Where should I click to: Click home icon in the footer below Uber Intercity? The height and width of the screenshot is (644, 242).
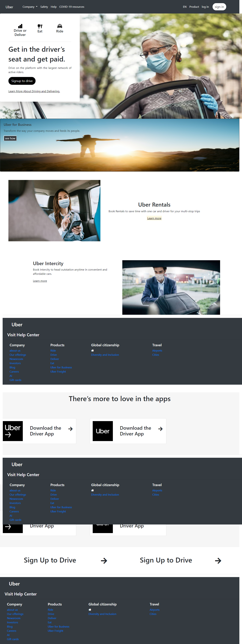[93, 350]
